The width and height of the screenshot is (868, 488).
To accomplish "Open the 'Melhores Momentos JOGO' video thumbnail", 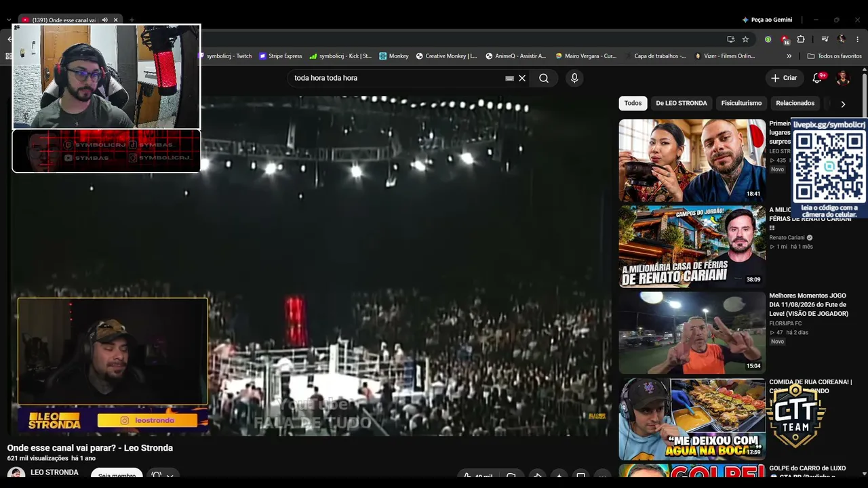I will pos(692,333).
